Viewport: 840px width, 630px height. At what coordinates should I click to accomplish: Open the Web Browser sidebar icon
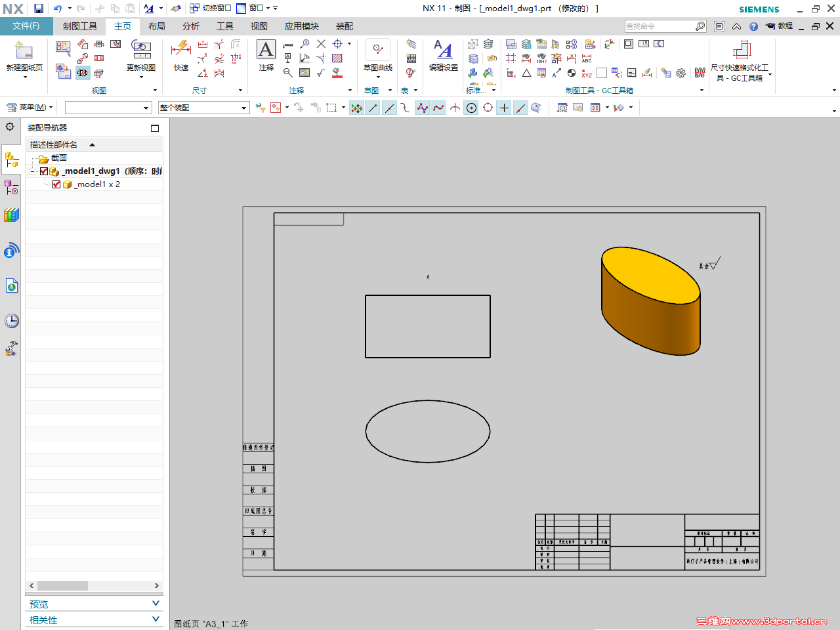pos(11,286)
